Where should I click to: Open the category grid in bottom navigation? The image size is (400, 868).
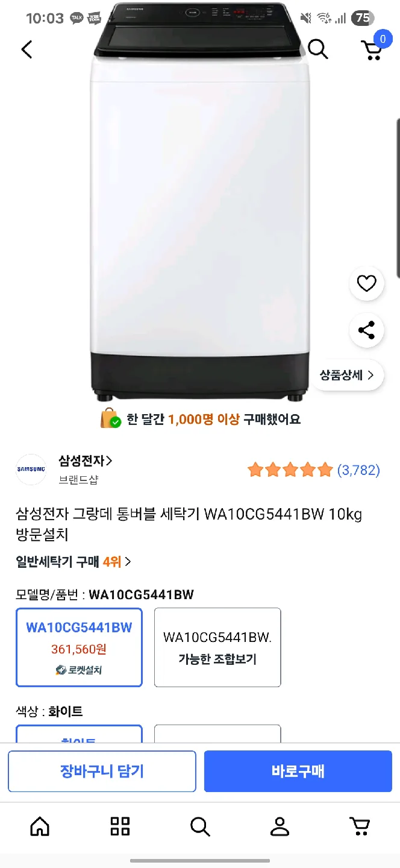(x=120, y=826)
